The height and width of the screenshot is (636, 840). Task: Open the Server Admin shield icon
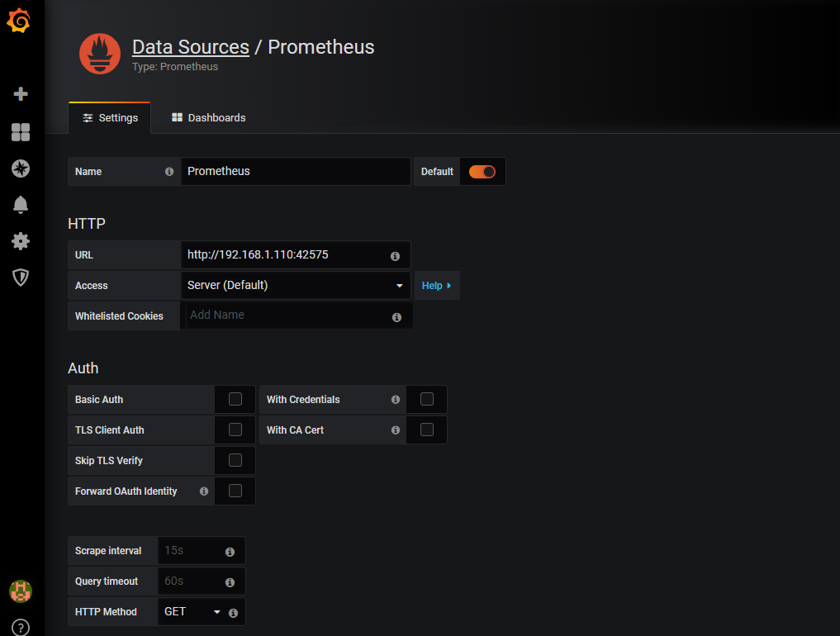coord(21,278)
